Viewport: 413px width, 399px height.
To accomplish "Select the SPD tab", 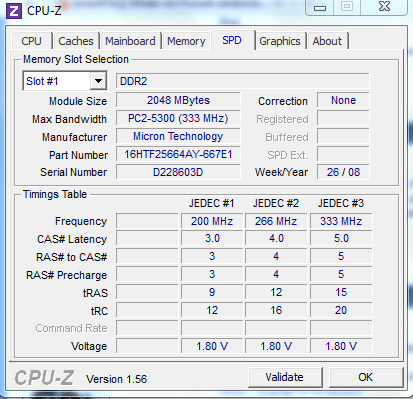I will [232, 40].
